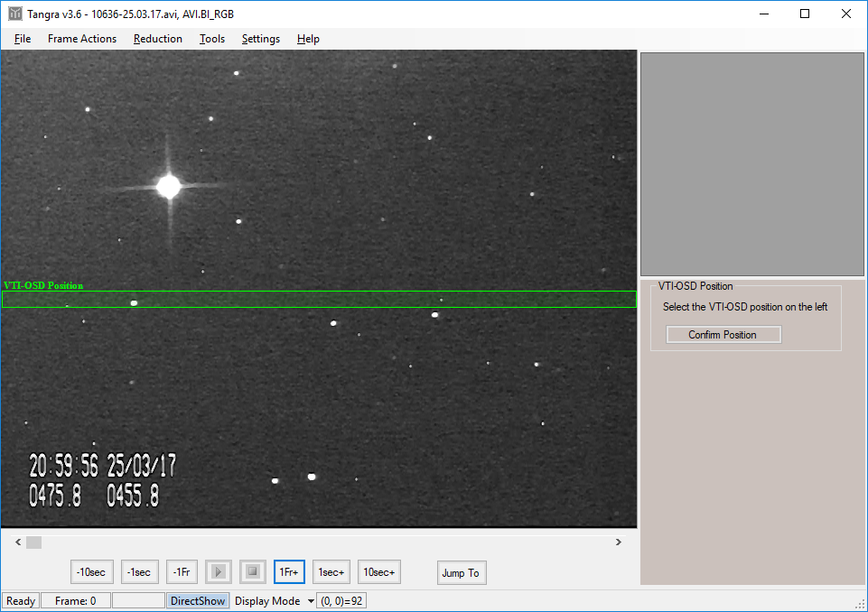Open the Reduction menu
The image size is (868, 612).
(x=158, y=39)
